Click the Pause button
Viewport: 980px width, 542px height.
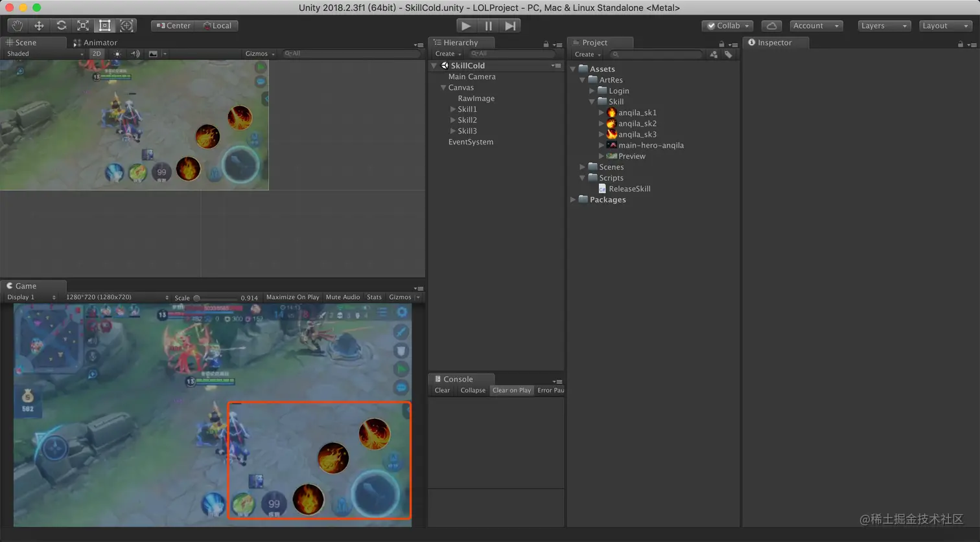pyautogui.click(x=488, y=25)
